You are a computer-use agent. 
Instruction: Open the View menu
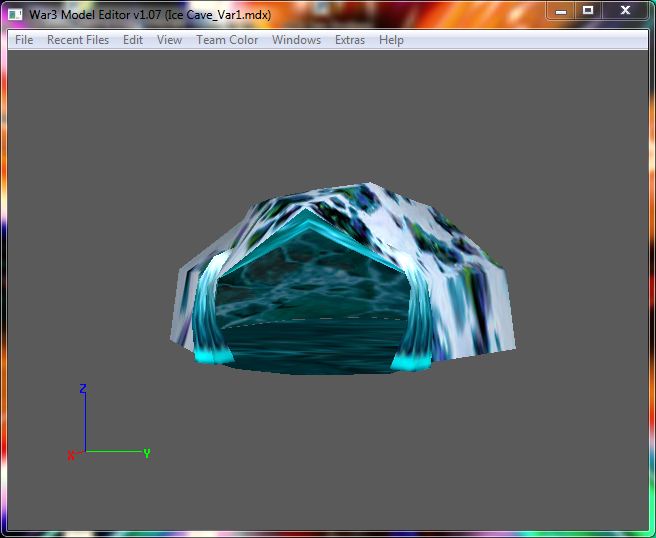169,40
